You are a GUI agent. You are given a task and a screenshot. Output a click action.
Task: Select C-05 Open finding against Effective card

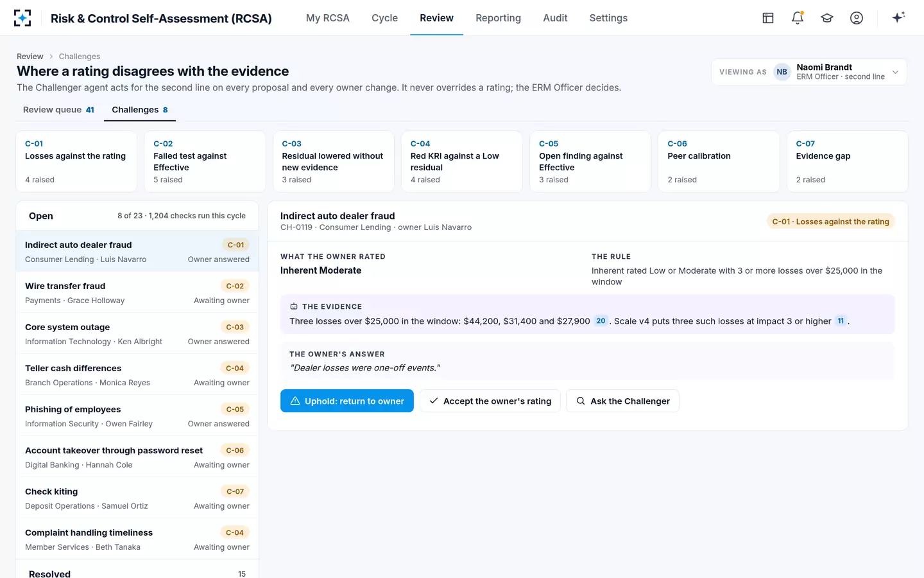coord(590,161)
